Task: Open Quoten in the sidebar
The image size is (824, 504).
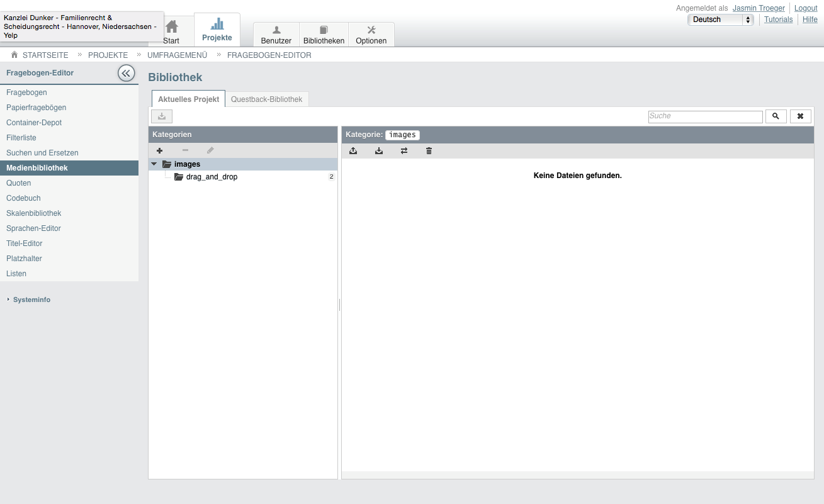Action: (x=69, y=183)
